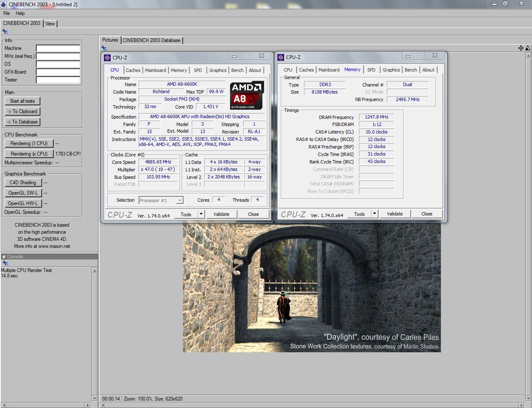Open Memory tab in left CPU-Z window
The image size is (532, 408).
click(179, 70)
